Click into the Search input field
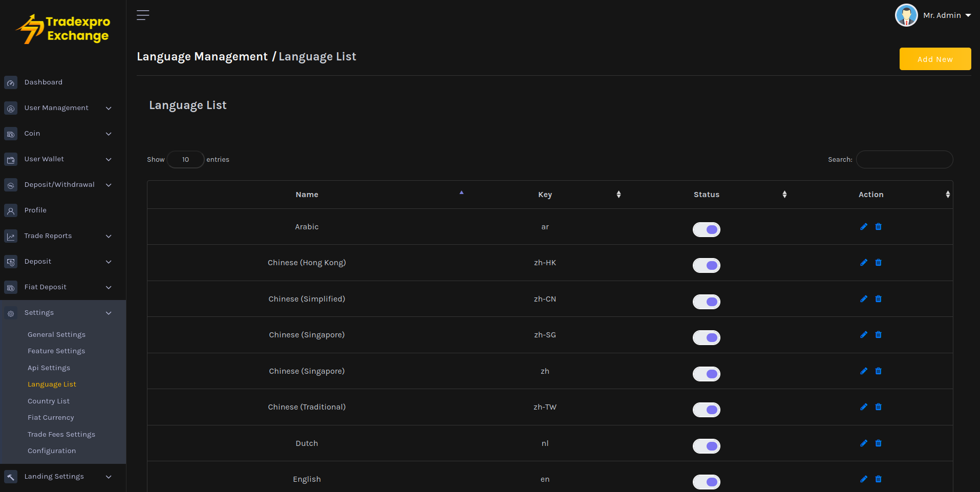The width and height of the screenshot is (980, 492). 904,160
